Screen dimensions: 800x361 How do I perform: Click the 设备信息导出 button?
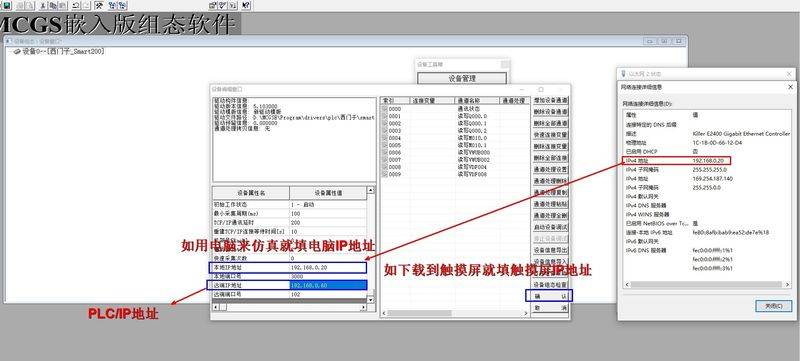click(551, 250)
